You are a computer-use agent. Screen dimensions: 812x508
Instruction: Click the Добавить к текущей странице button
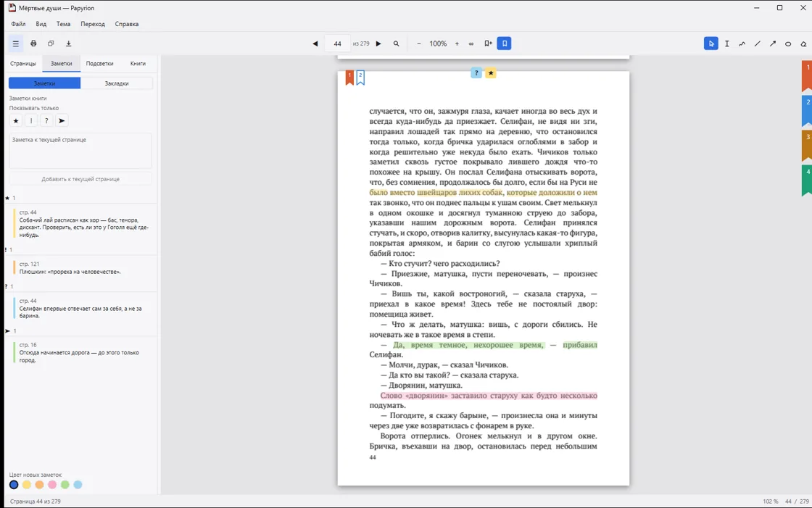coord(80,179)
